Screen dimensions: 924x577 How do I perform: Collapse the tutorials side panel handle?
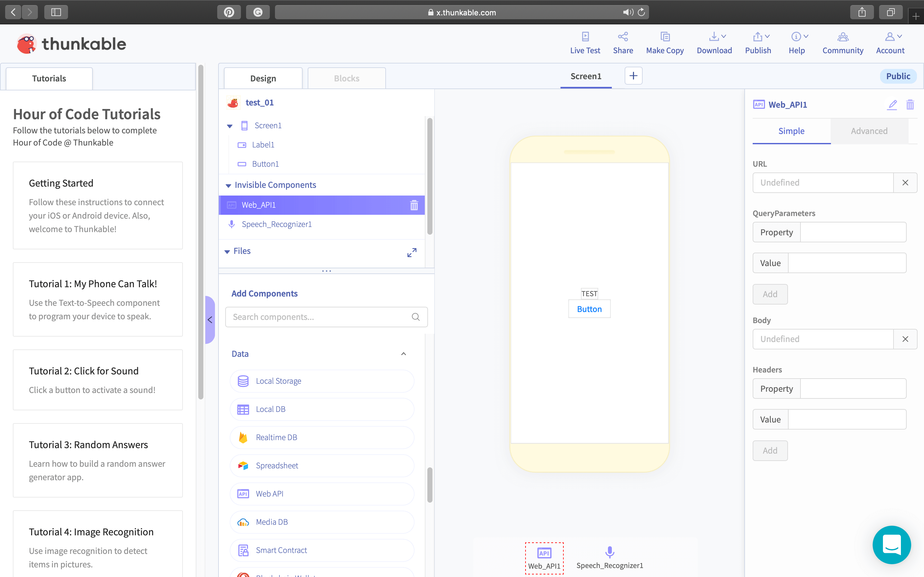click(x=210, y=320)
